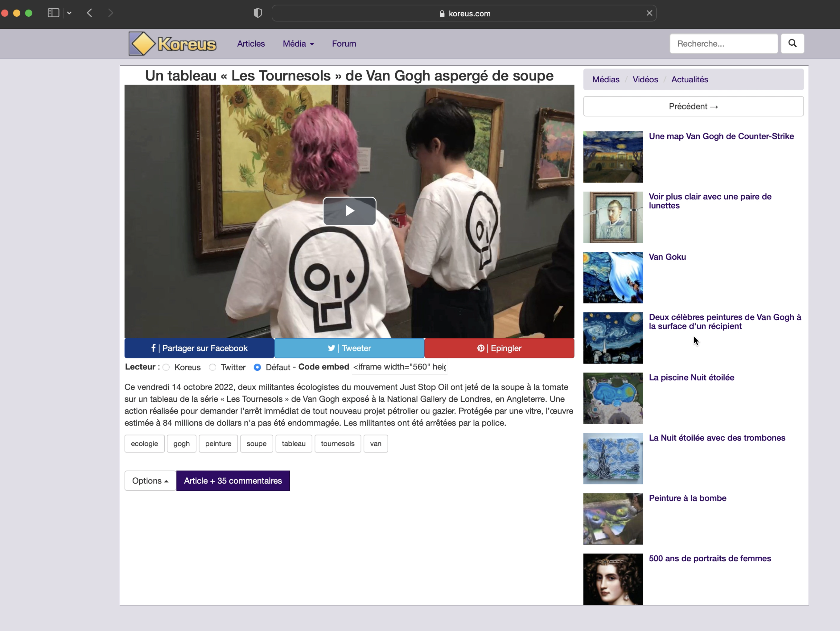Play the Van Gogh soup video
Viewport: 840px width, 631px height.
(x=349, y=211)
